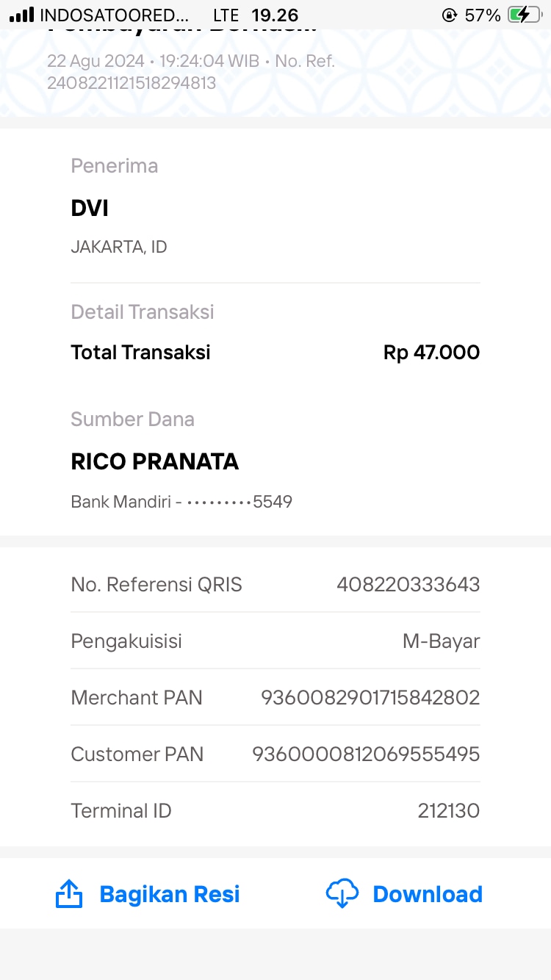Tap the cellular signal bars icon

[x=22, y=15]
